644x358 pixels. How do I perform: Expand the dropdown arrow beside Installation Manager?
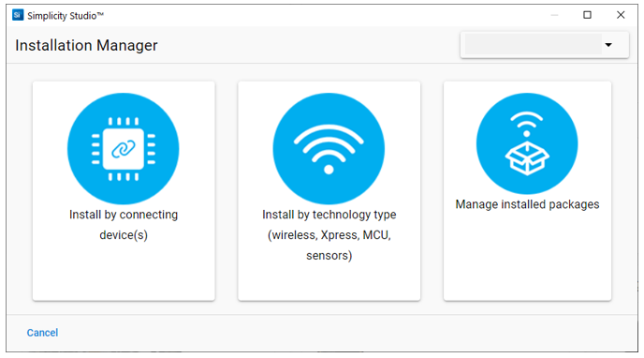click(608, 45)
